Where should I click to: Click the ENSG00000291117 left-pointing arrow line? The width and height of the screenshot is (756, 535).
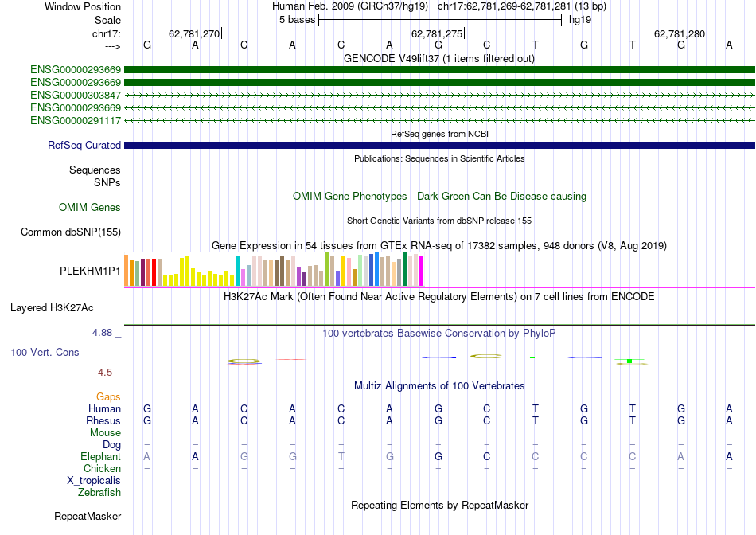coord(439,120)
